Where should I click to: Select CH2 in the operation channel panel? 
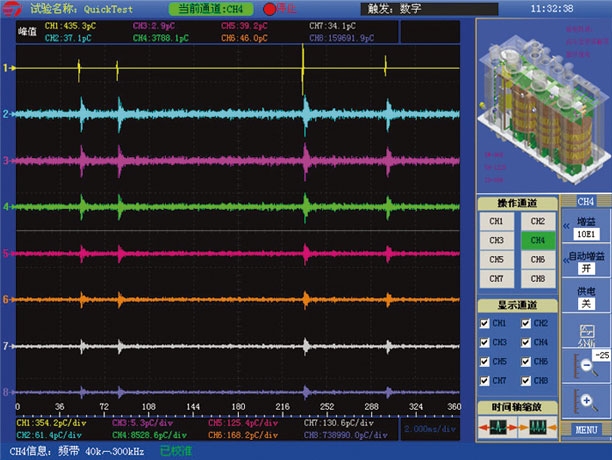point(536,221)
